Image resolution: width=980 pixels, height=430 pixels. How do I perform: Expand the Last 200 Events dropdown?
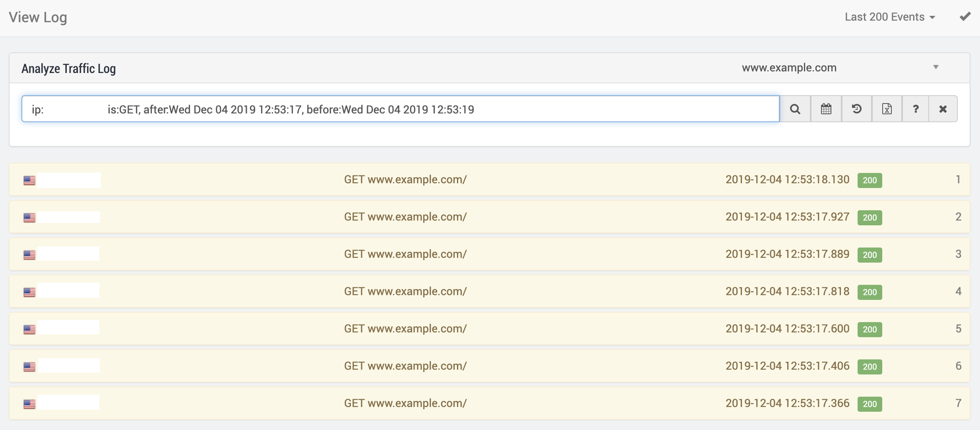coord(890,17)
